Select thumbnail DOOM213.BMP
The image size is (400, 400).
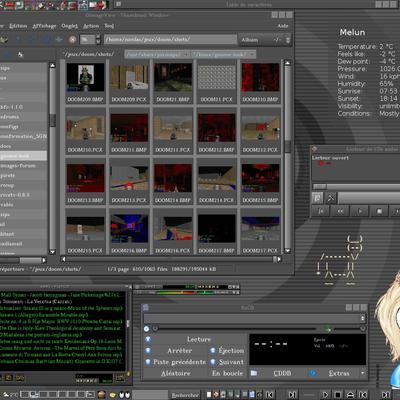(85, 183)
